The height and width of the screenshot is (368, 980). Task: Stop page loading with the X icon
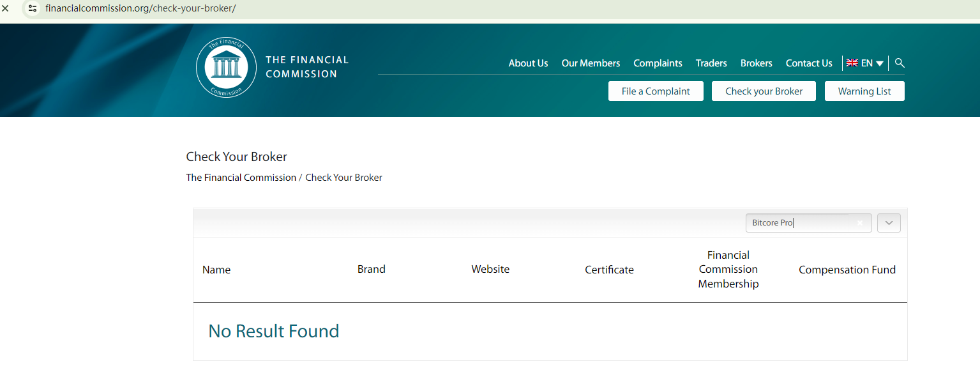pyautogui.click(x=5, y=9)
